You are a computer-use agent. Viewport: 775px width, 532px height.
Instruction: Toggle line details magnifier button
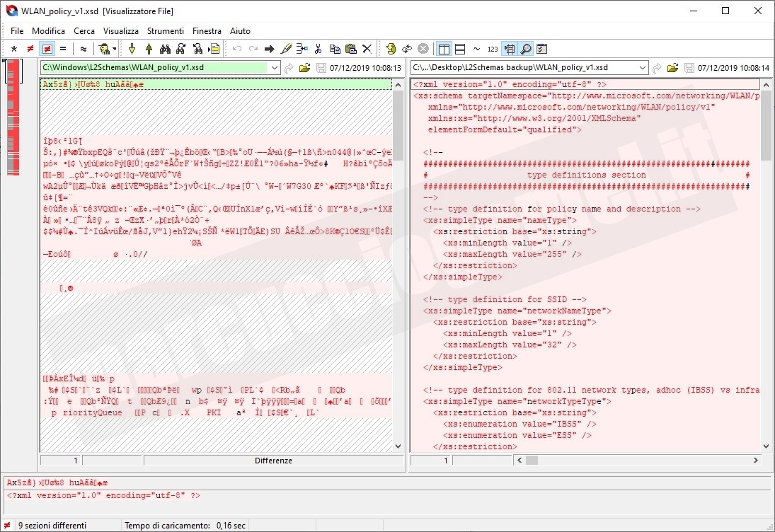(x=526, y=49)
